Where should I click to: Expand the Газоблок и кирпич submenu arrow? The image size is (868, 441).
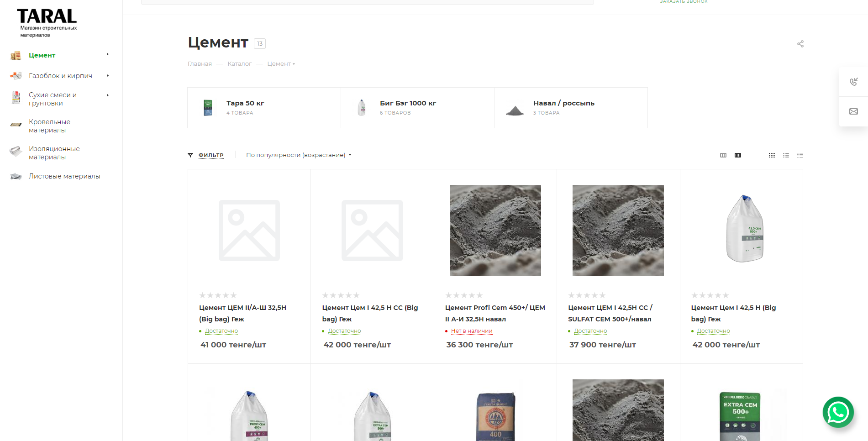[108, 76]
